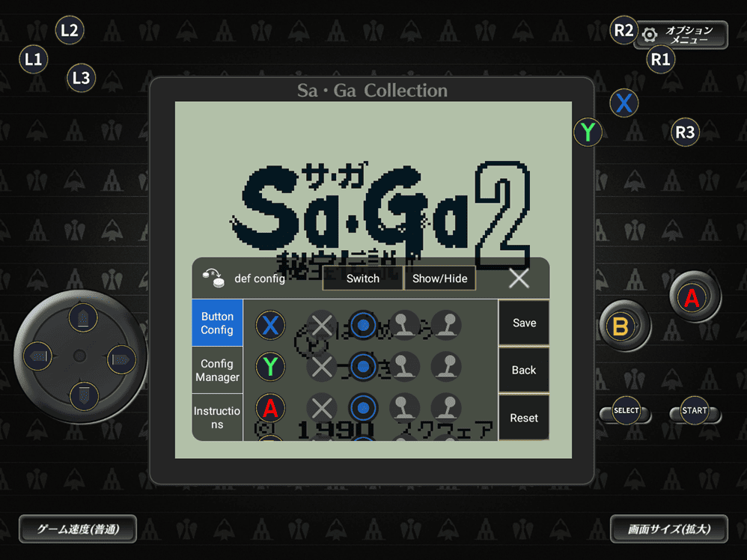Screen dimensions: 747x560
Task: Set A row to disabled cross option
Action: click(322, 409)
